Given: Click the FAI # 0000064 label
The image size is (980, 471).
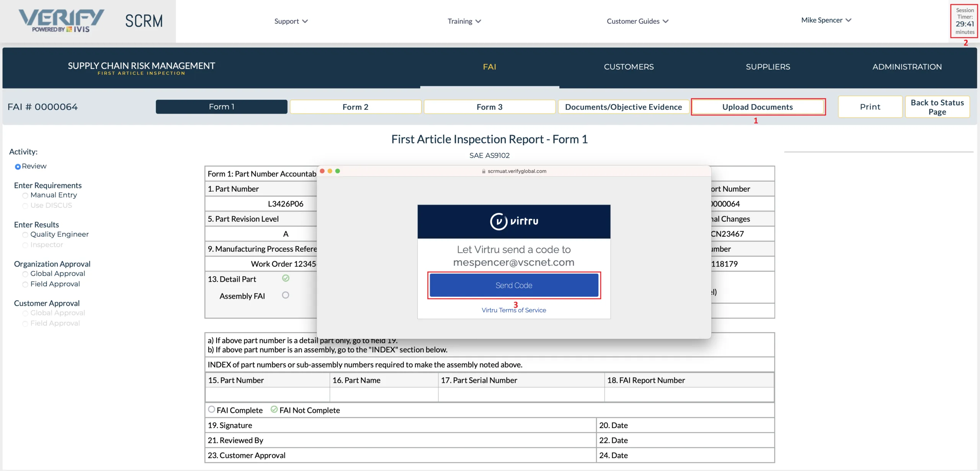Looking at the screenshot, I should (42, 107).
